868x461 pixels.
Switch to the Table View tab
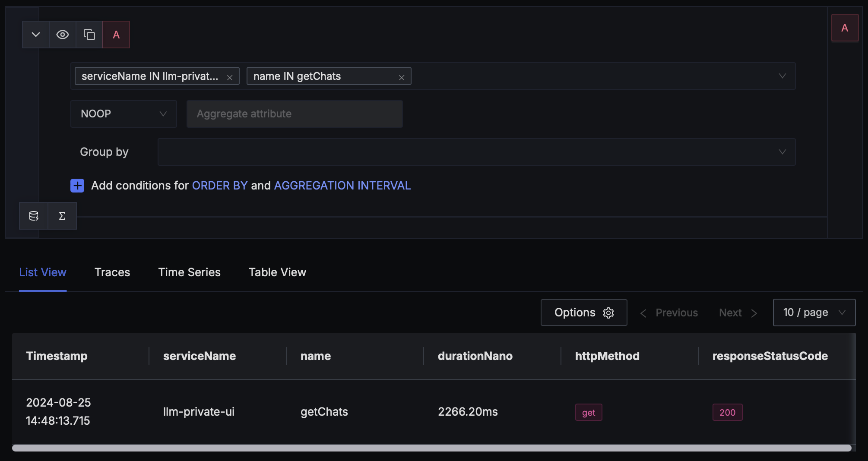277,272
